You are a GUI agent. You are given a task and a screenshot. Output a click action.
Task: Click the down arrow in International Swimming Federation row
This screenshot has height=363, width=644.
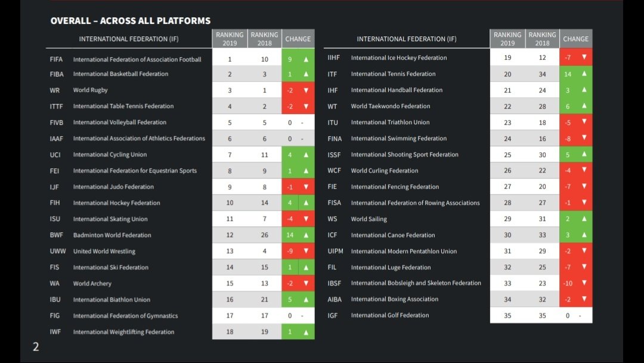click(x=584, y=138)
